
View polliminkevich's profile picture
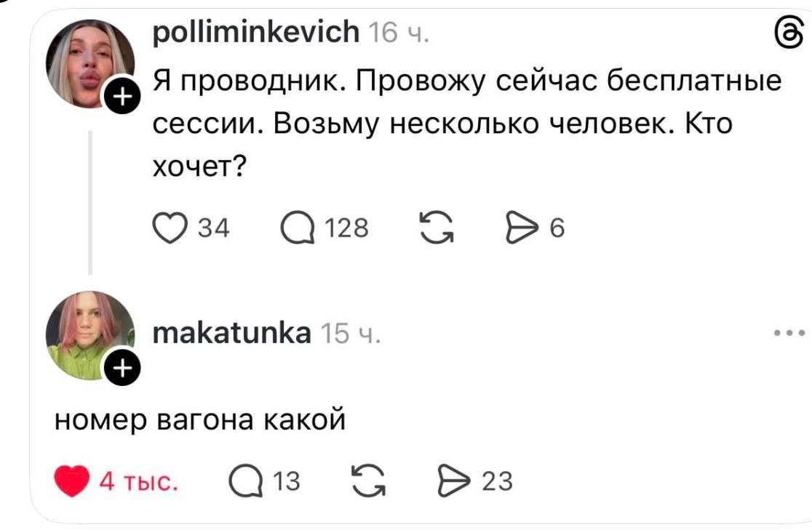(89, 64)
